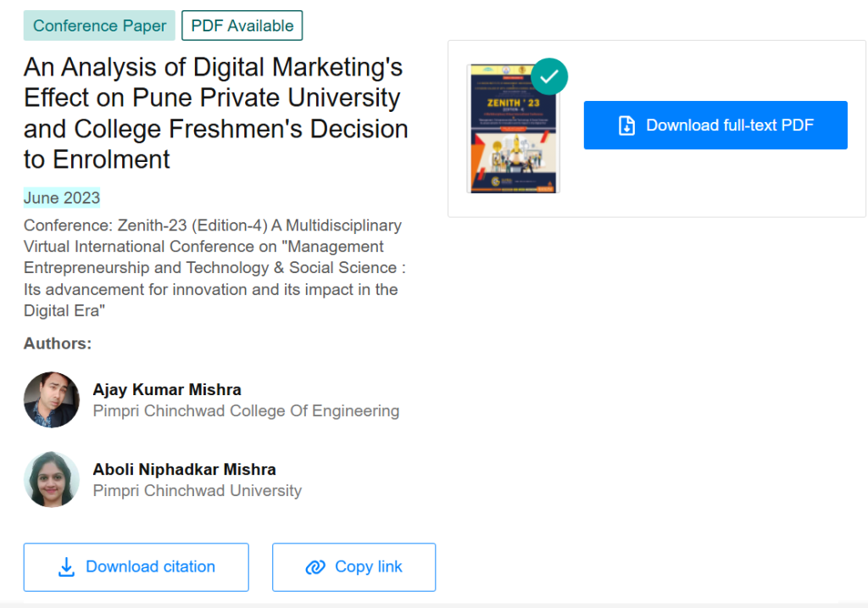Click the author name Aboli Niphadkar Mishra
Image resolution: width=868 pixels, height=608 pixels.
[184, 469]
